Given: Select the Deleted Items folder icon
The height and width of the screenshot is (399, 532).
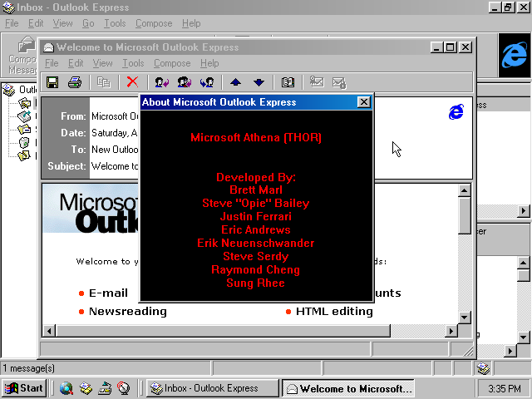Looking at the screenshot, I should click(24, 142).
